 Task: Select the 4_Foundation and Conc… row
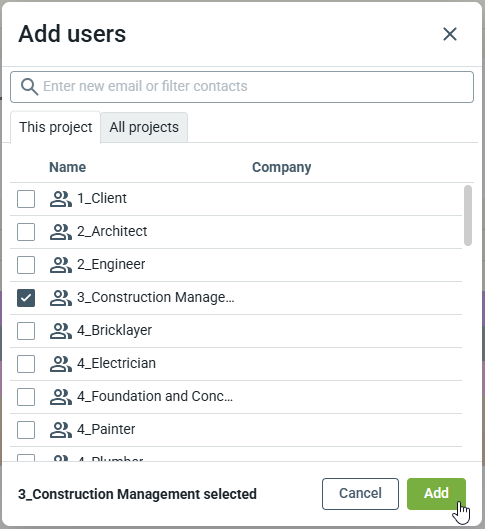coord(236,397)
